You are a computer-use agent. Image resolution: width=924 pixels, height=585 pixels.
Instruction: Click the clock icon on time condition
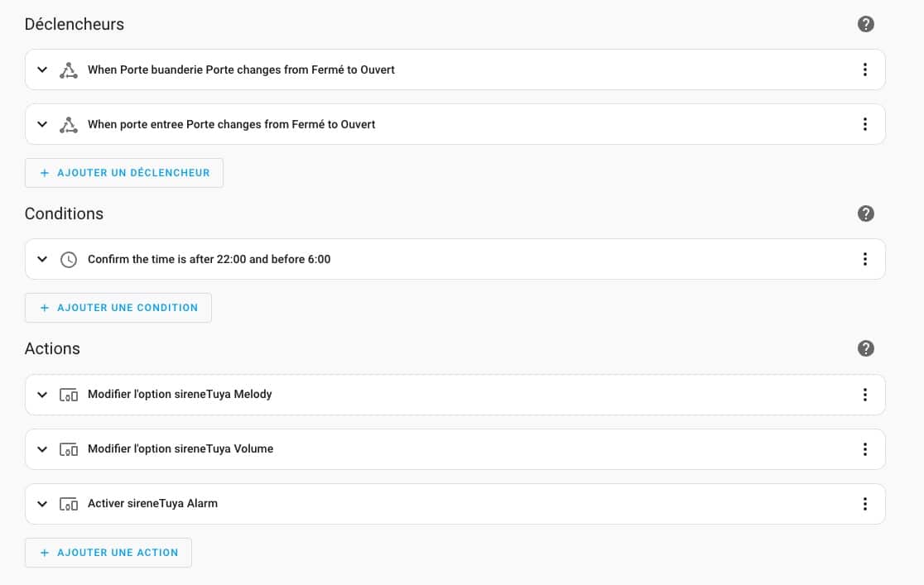point(69,260)
